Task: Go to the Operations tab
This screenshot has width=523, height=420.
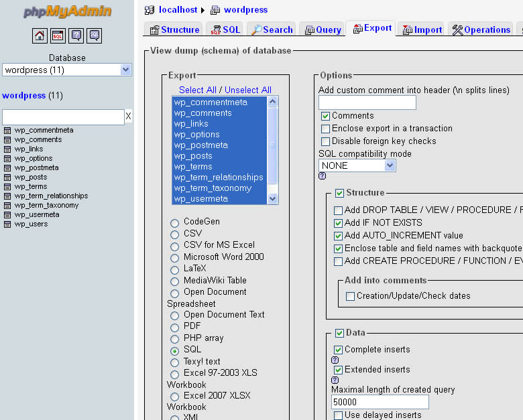Action: 481,29
